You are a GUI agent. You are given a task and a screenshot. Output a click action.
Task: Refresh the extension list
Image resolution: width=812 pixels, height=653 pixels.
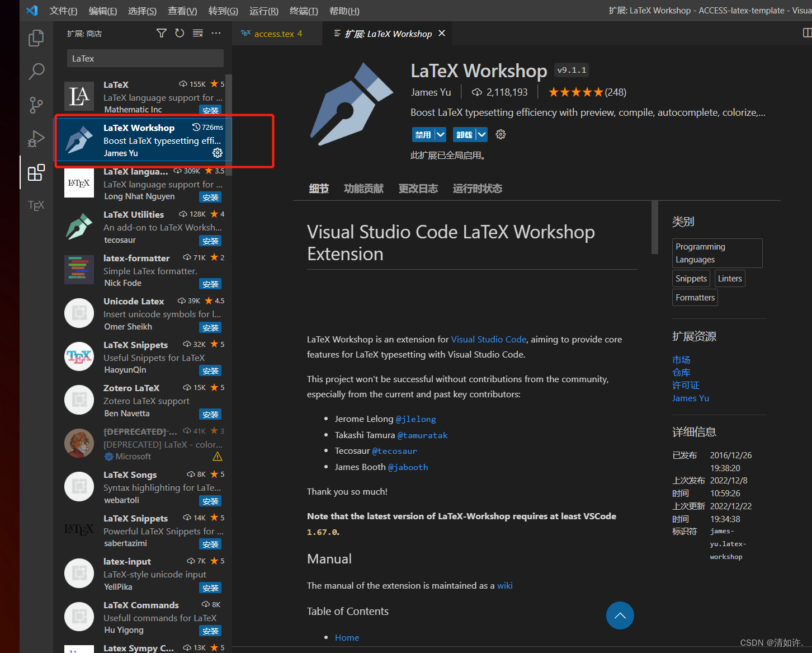(180, 34)
